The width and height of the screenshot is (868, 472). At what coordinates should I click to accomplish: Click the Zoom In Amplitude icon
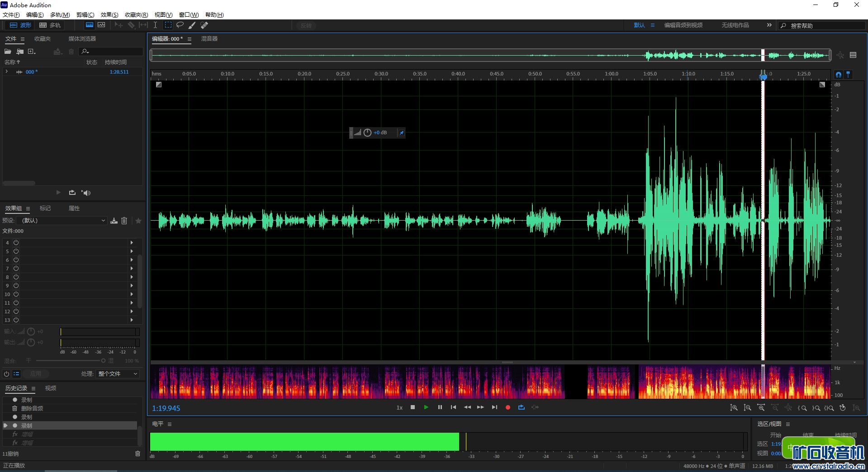pyautogui.click(x=734, y=408)
